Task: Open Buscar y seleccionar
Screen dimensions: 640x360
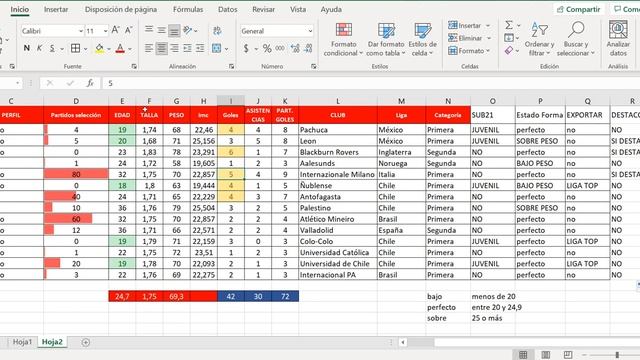Action: click(x=576, y=40)
